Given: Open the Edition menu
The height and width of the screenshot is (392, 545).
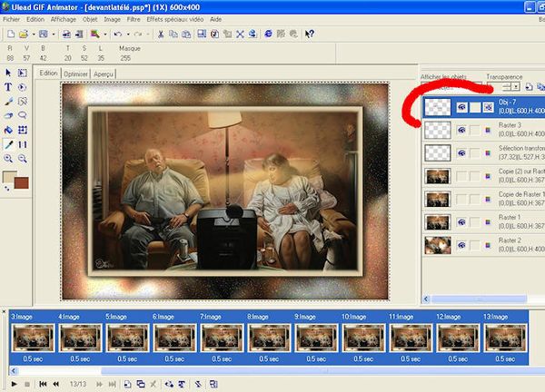Looking at the screenshot, I should pyautogui.click(x=35, y=19).
